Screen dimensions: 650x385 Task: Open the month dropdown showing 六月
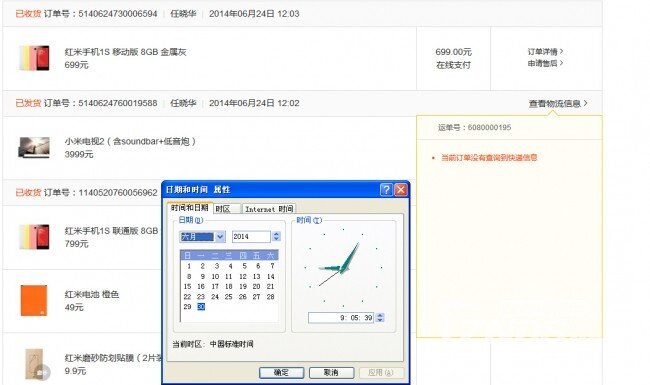[220, 237]
